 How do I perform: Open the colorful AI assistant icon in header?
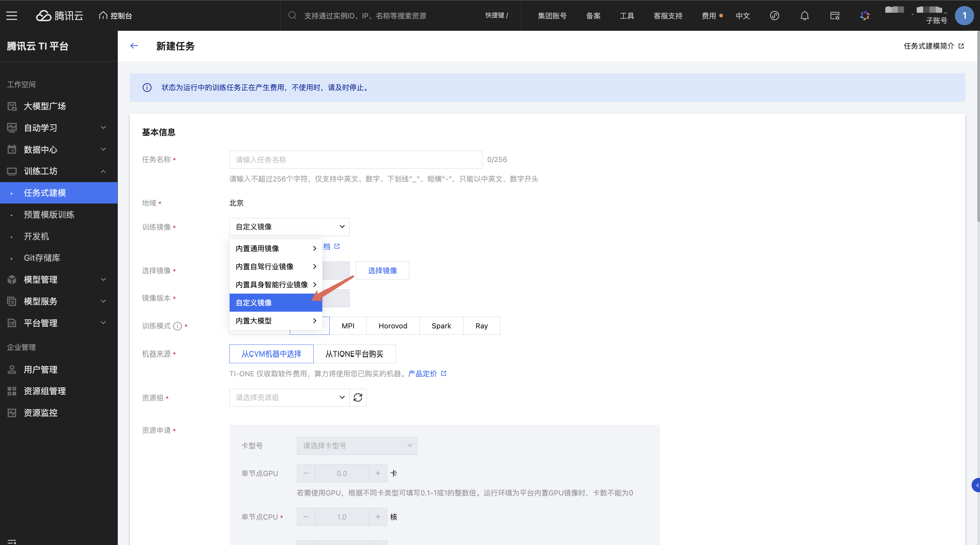(865, 16)
